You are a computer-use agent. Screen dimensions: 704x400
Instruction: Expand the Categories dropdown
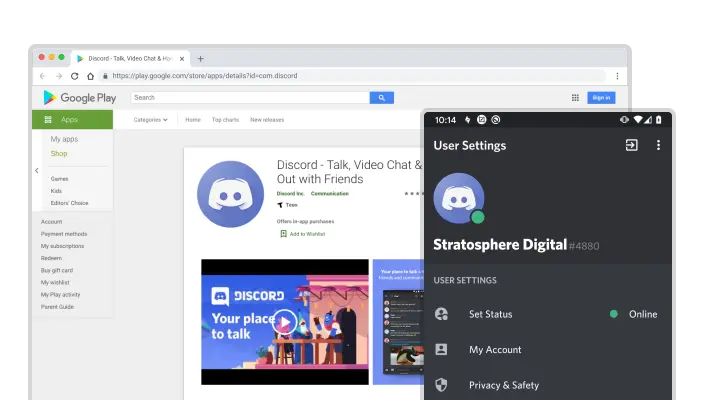150,120
